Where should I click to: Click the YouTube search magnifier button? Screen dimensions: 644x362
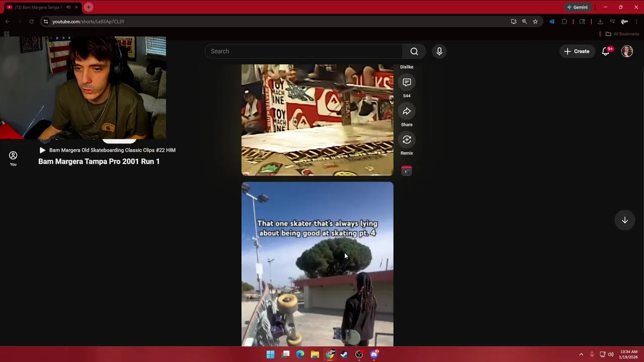(414, 51)
